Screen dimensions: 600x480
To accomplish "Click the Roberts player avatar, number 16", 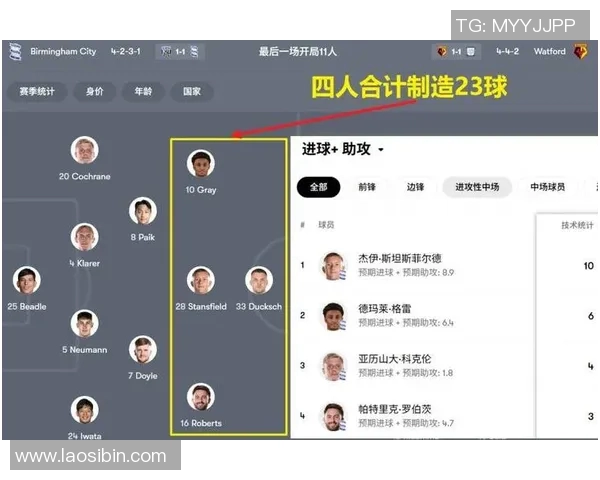I will pos(201,397).
